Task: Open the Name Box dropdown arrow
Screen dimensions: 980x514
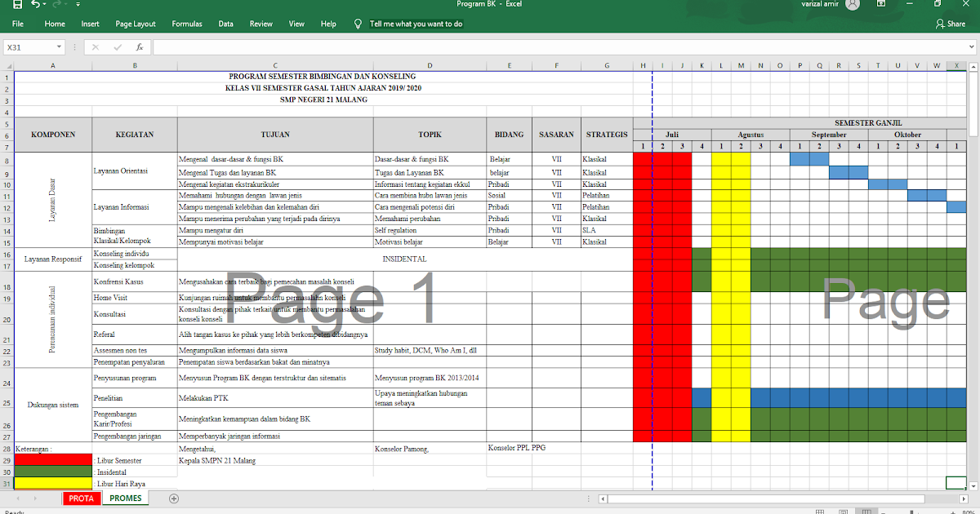Action: [59, 47]
